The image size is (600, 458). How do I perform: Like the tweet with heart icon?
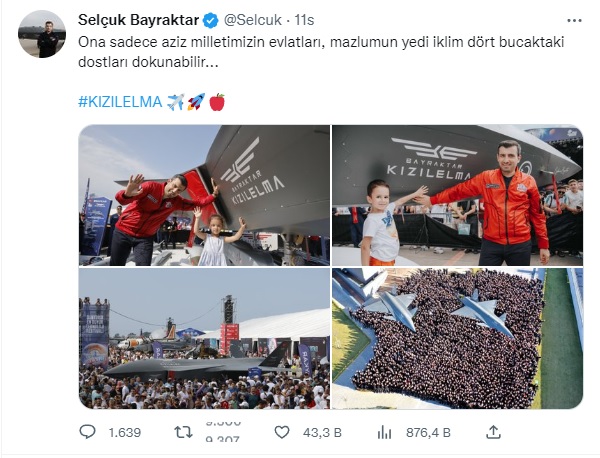pos(282,432)
